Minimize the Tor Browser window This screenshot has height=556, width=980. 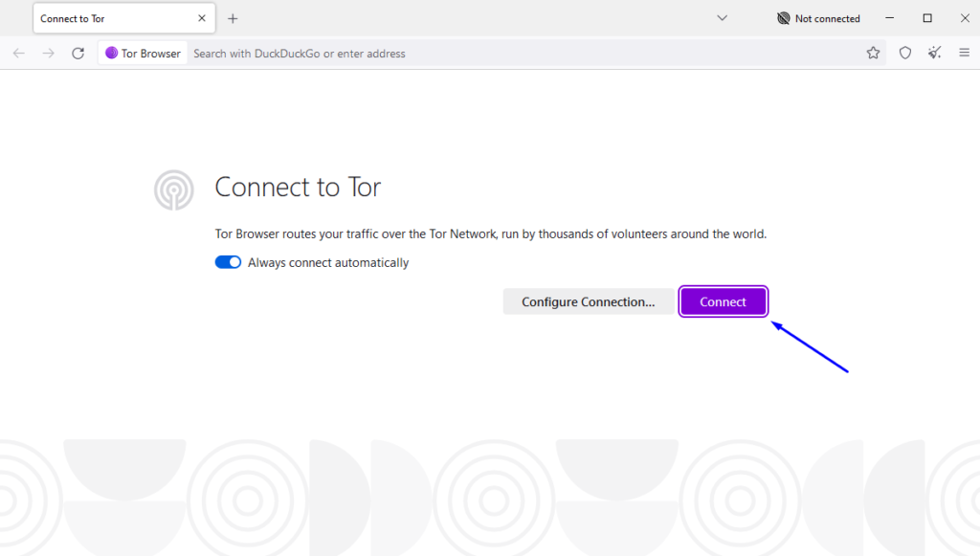pos(889,18)
